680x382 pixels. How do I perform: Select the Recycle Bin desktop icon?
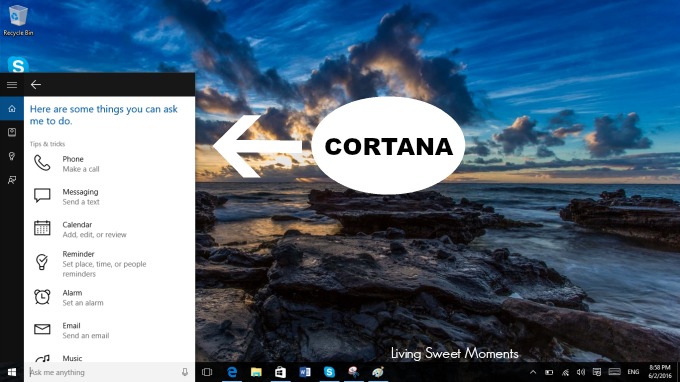(x=18, y=20)
